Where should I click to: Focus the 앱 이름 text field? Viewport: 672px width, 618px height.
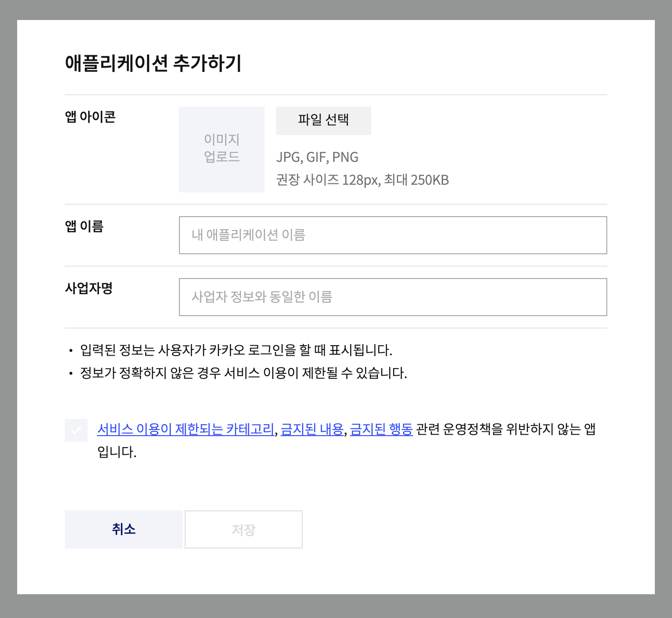click(393, 235)
